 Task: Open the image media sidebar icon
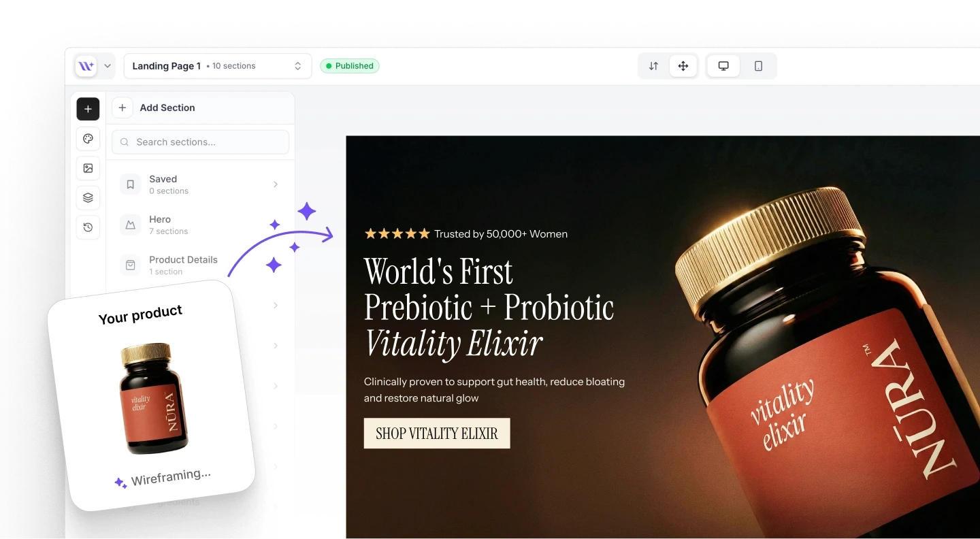(88, 168)
